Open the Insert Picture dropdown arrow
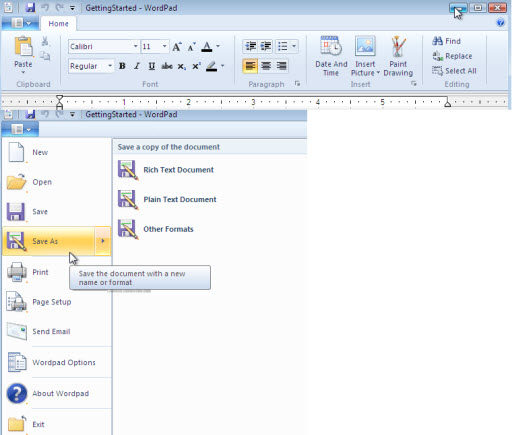Image resolution: width=512 pixels, height=435 pixels. coord(378,73)
